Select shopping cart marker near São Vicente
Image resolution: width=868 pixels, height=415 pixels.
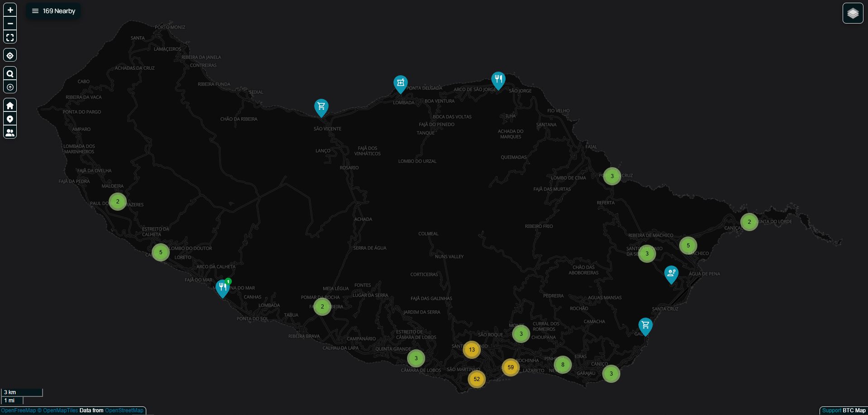[x=321, y=107]
